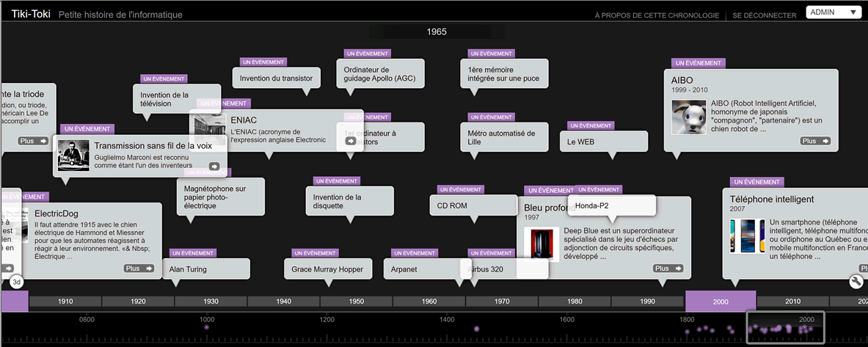Click the event dot near 1000
The height and width of the screenshot is (347, 868).
point(206,327)
